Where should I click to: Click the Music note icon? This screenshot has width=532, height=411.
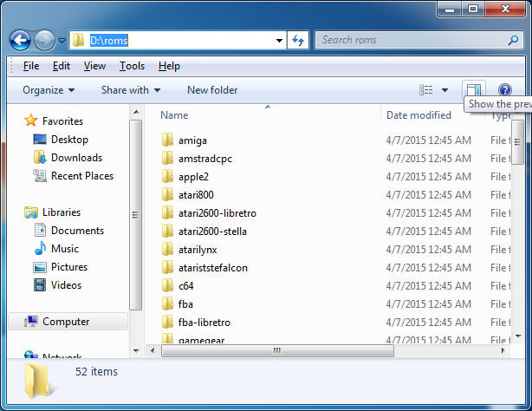(40, 248)
